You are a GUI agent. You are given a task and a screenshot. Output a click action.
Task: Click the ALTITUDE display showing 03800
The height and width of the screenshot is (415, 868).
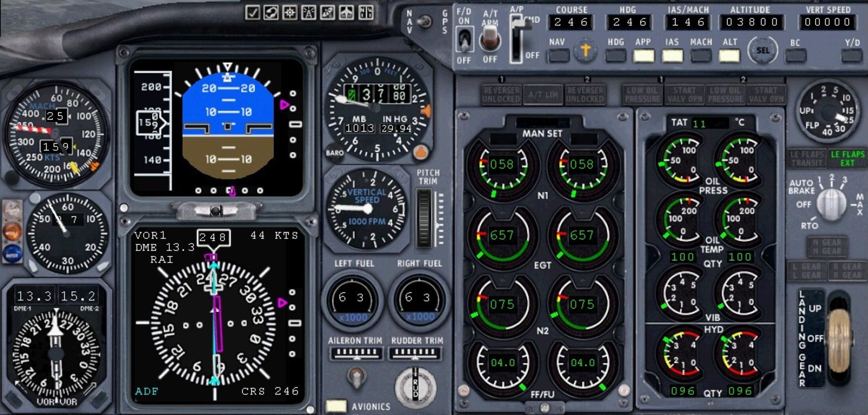pyautogui.click(x=751, y=22)
